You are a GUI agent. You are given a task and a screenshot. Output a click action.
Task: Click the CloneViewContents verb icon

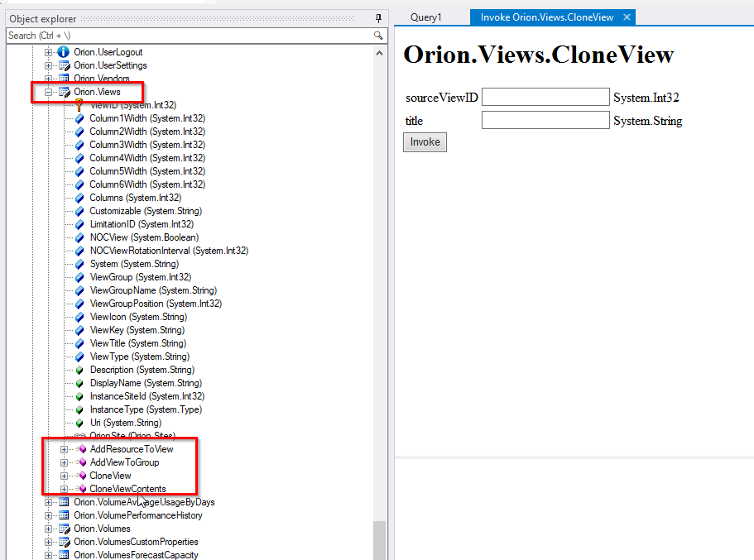pos(81,489)
